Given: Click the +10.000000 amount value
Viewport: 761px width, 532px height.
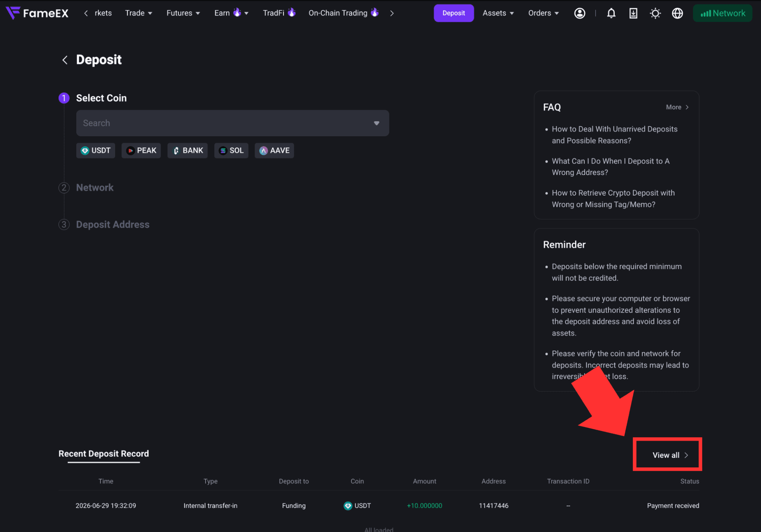Looking at the screenshot, I should (x=424, y=506).
